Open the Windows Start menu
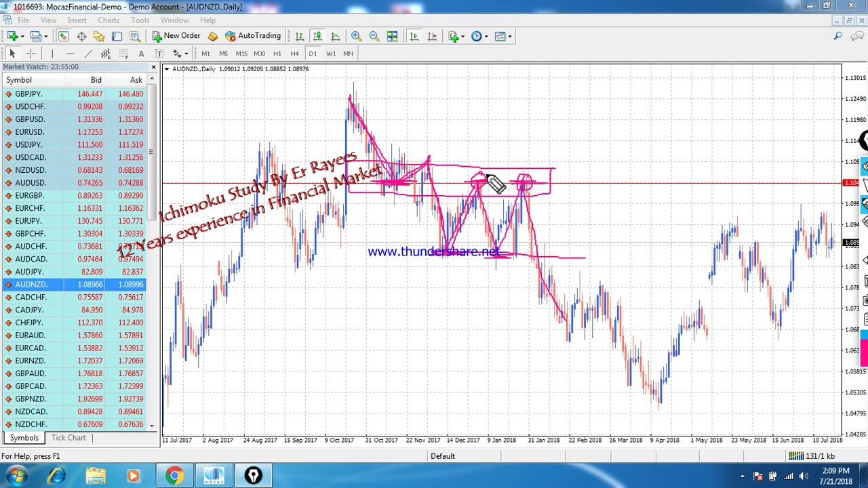 point(16,476)
